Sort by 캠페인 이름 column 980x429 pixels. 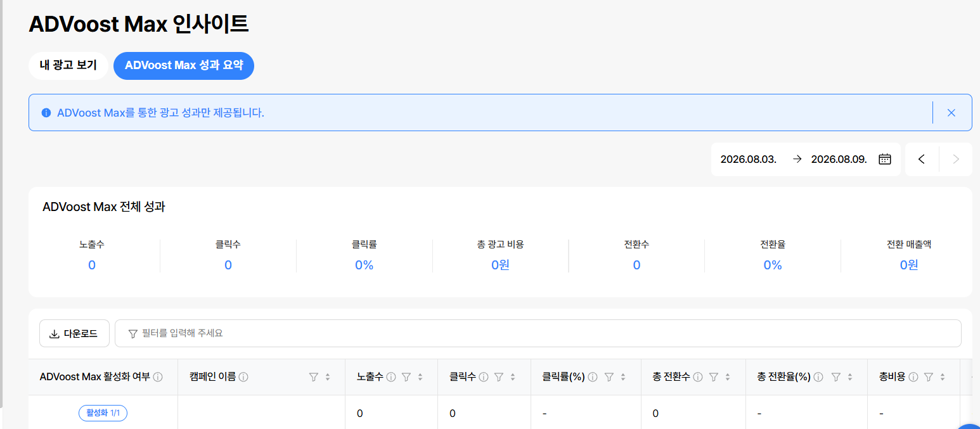pyautogui.click(x=328, y=377)
